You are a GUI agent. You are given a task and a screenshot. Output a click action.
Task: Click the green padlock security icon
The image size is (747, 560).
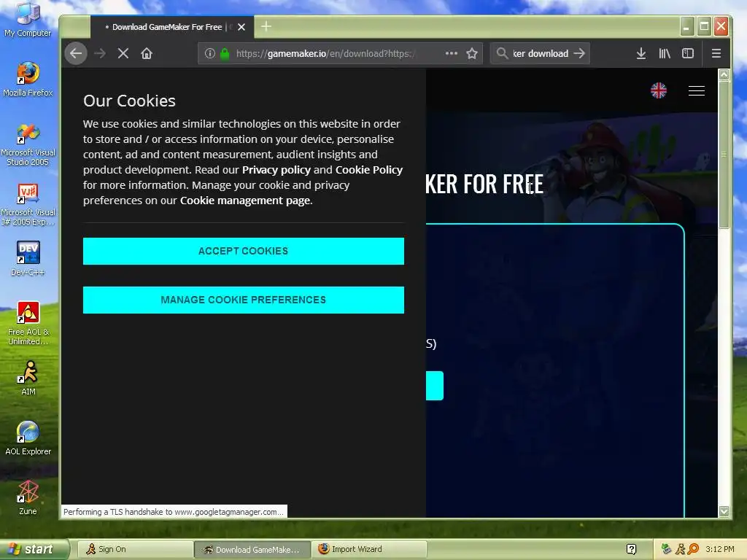(x=225, y=53)
